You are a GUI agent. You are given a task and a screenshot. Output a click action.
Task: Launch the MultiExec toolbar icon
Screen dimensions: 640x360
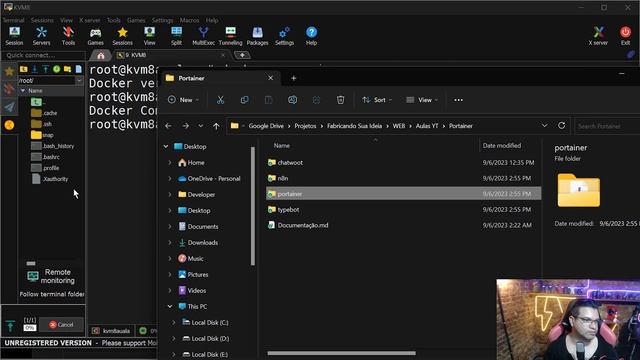[x=203, y=36]
